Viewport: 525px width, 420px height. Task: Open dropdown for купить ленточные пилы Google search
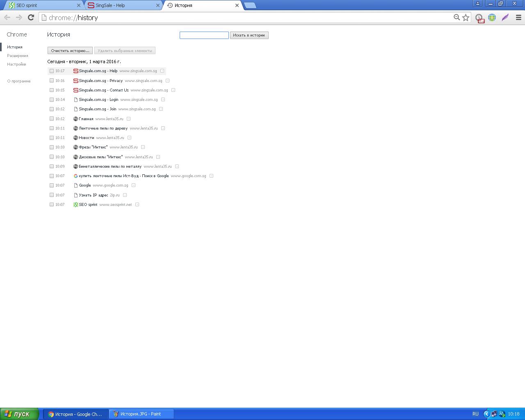[x=211, y=176]
